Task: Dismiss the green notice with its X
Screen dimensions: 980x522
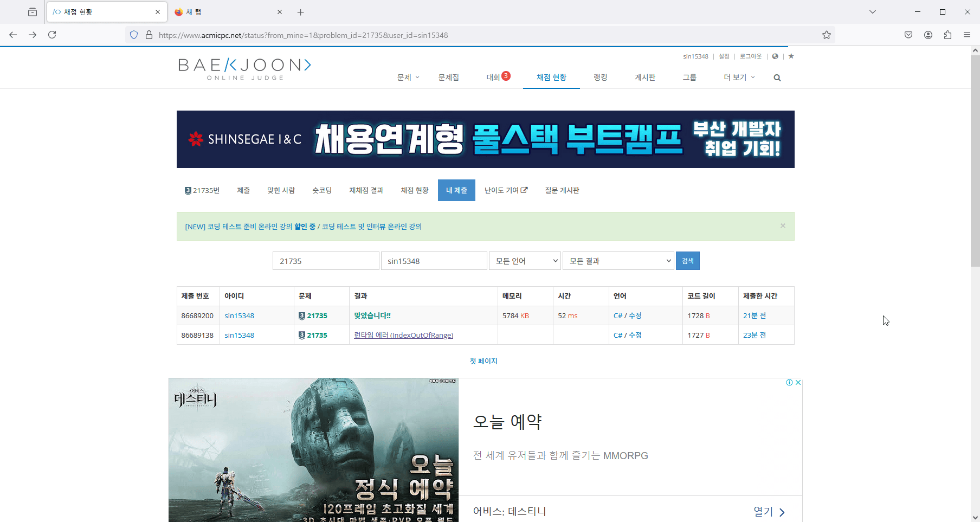Action: tap(783, 226)
